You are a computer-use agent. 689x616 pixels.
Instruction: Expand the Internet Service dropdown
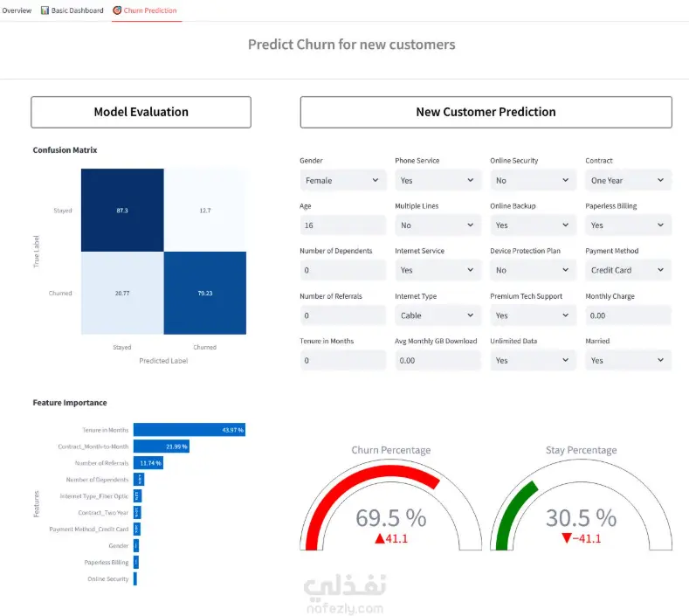pos(438,270)
